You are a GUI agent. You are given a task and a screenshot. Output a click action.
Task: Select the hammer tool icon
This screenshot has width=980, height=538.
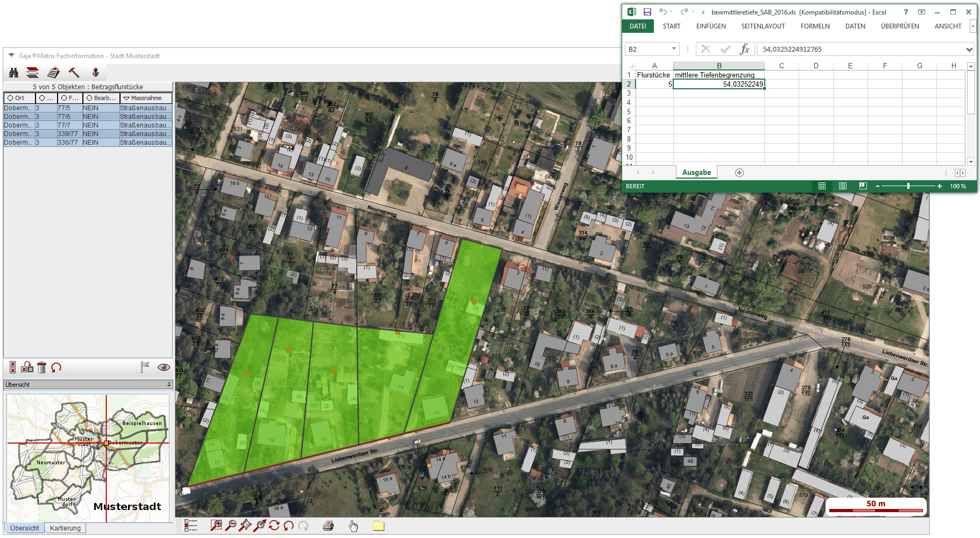tap(74, 73)
